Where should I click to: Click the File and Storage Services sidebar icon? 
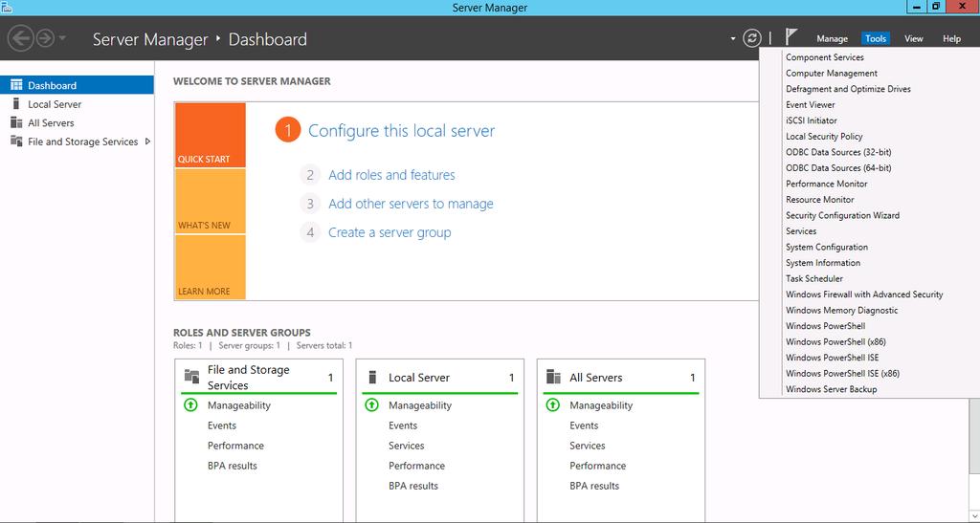[16, 142]
